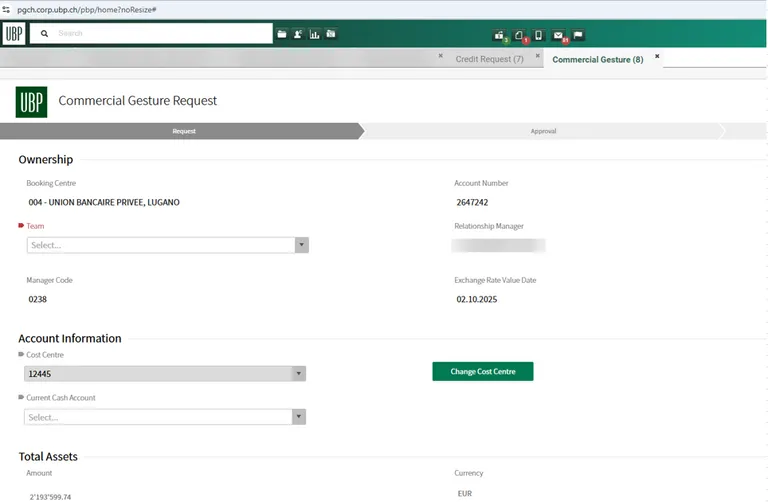This screenshot has height=502, width=768.
Task: Click into the header Search field
Action: [x=160, y=34]
